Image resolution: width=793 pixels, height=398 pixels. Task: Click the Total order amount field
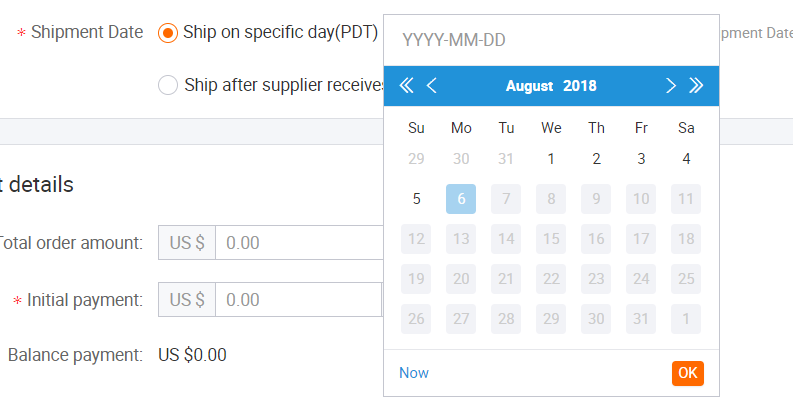pyautogui.click(x=299, y=243)
